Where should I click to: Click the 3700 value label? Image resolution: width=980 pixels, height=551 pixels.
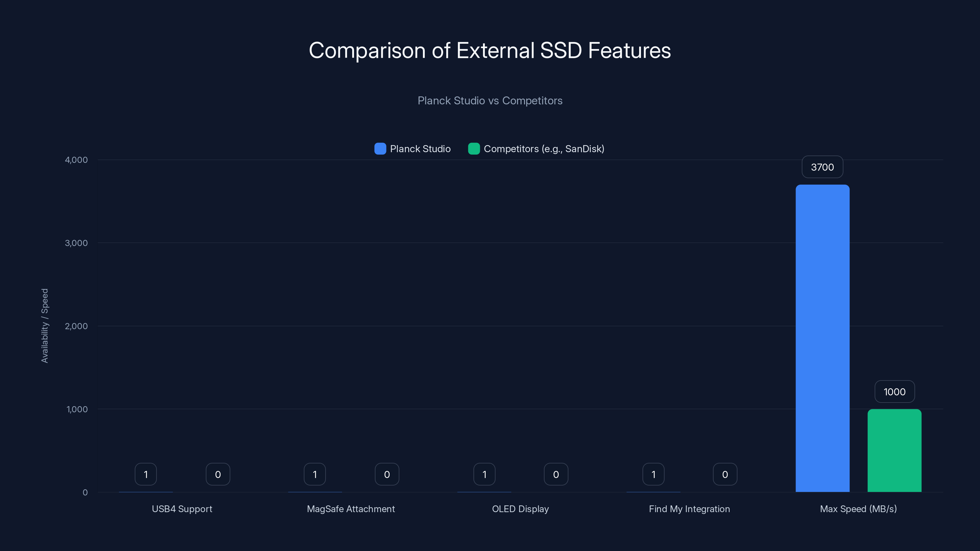click(822, 167)
